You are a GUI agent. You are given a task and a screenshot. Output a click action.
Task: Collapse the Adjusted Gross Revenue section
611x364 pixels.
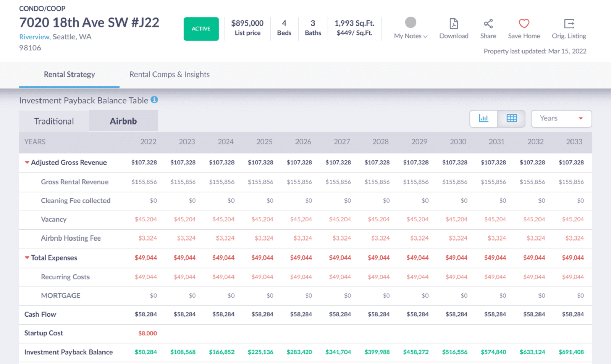coord(27,163)
